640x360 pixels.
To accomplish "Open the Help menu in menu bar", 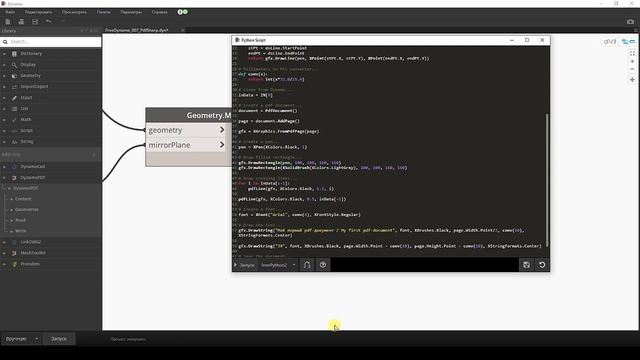I will tap(160, 12).
